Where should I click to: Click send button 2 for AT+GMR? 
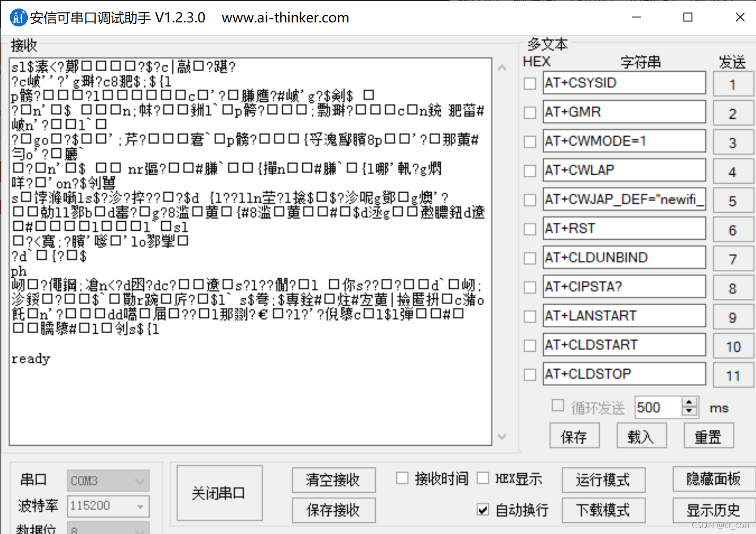733,113
